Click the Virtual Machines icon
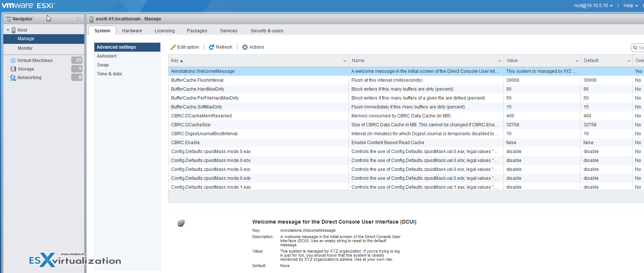 (x=13, y=61)
